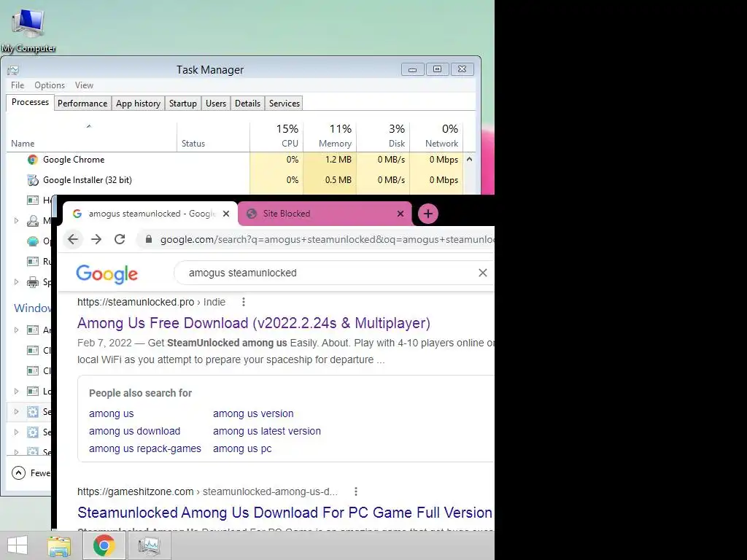Open the Windows Start button

coord(18,545)
